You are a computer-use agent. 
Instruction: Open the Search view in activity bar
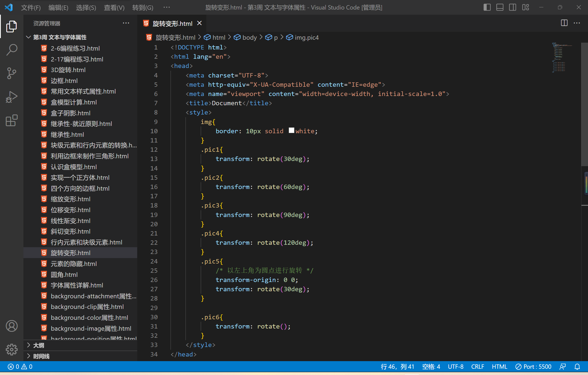tap(11, 50)
